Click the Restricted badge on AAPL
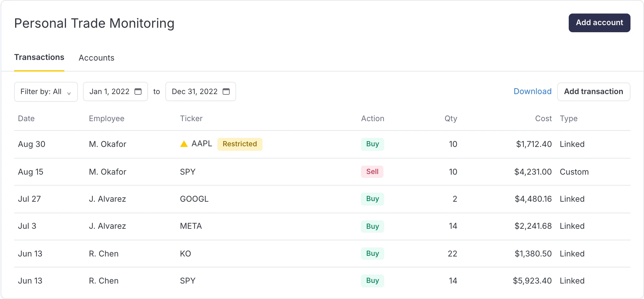This screenshot has height=299, width=644. click(x=240, y=144)
